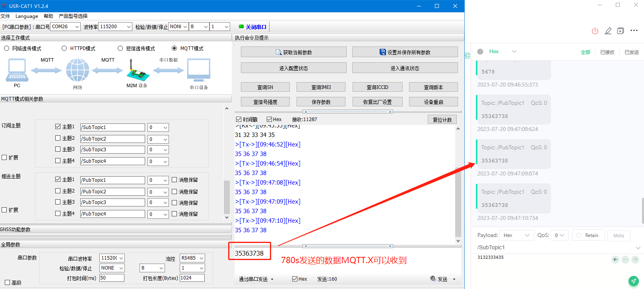The image size is (644, 289).
Task: Click the /PubTopic1 publish topic field
Action: pos(113,180)
